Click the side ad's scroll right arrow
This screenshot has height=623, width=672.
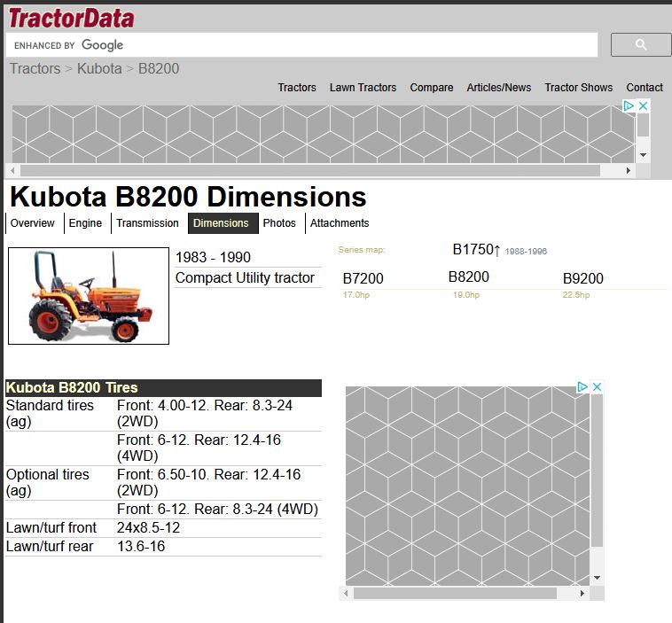[x=582, y=594]
